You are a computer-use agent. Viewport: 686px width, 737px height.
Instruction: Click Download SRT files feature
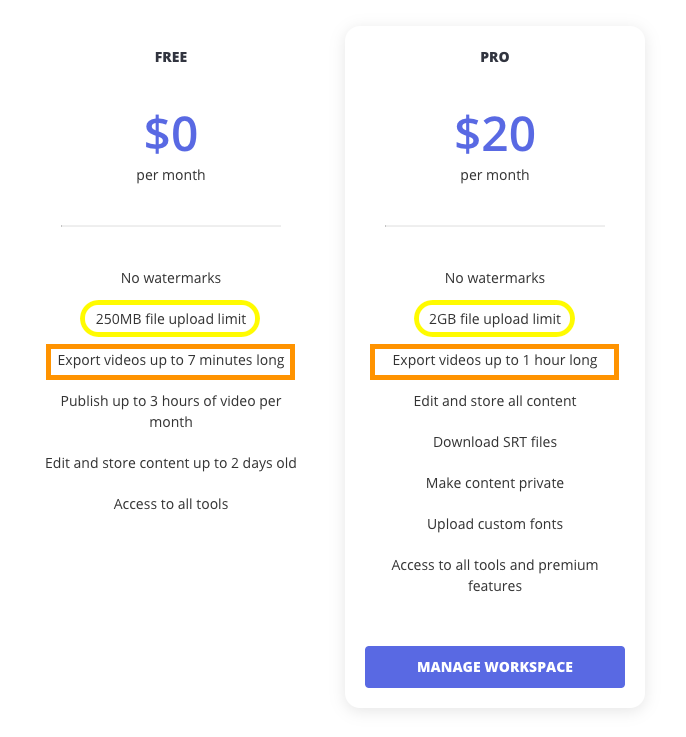494,442
